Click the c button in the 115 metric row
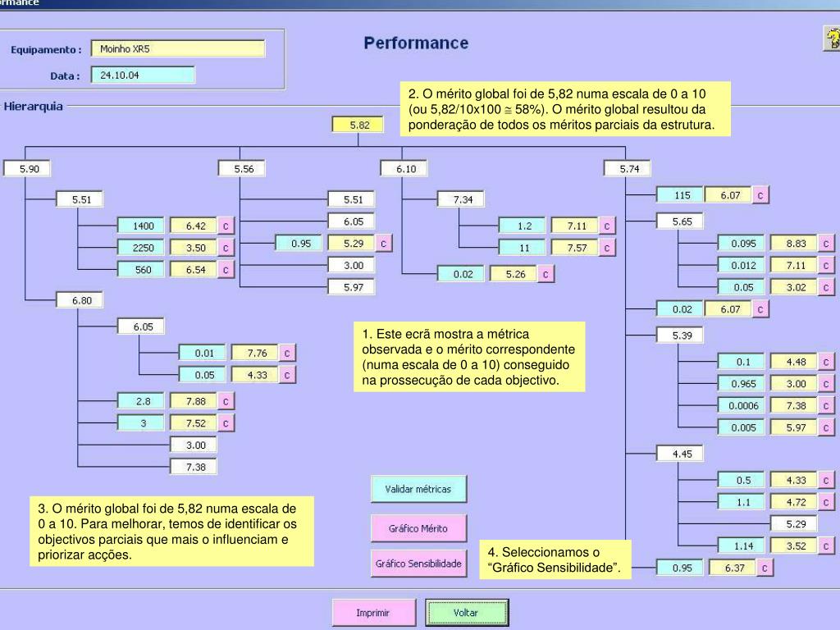840x630 pixels. click(760, 195)
